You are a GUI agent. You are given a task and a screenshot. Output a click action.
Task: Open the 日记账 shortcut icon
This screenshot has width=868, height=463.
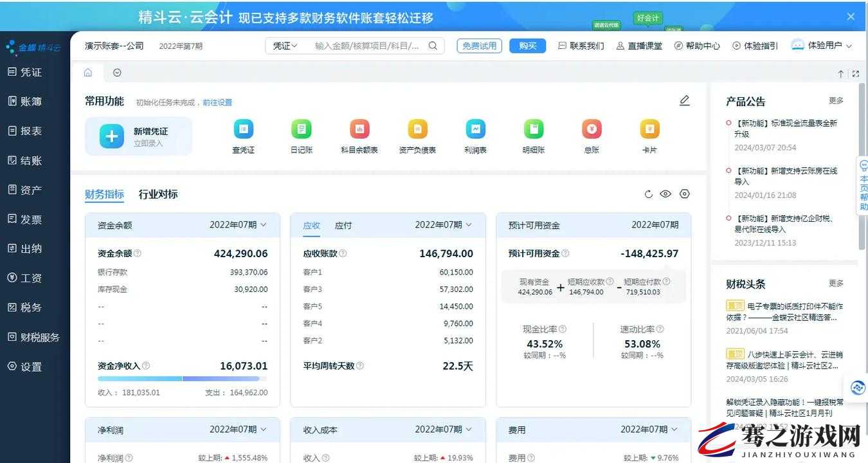(301, 129)
